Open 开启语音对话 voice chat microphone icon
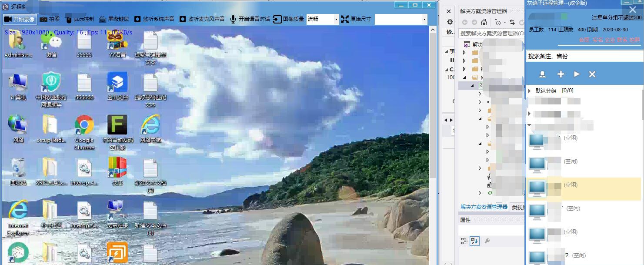The image size is (644, 265). [234, 19]
